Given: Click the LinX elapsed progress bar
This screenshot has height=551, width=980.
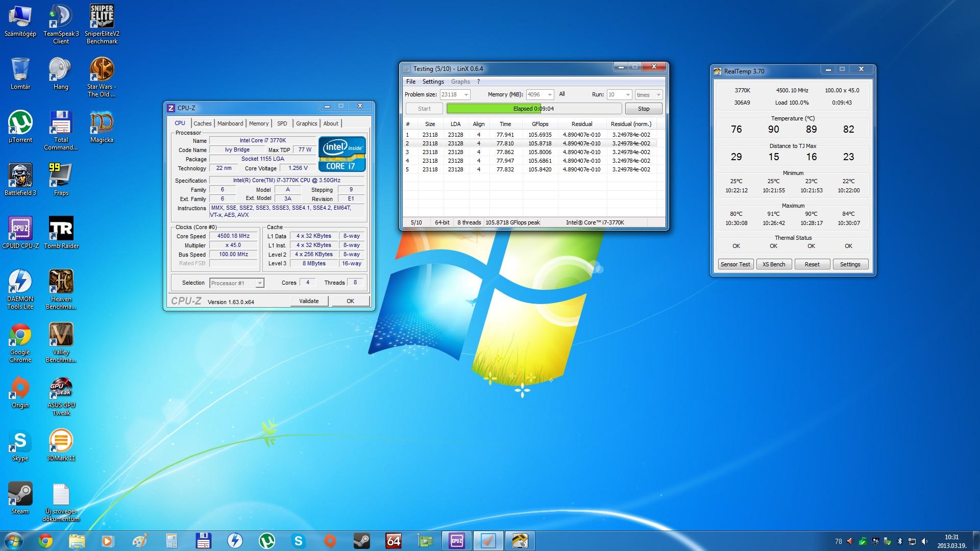Looking at the screenshot, I should 533,109.
